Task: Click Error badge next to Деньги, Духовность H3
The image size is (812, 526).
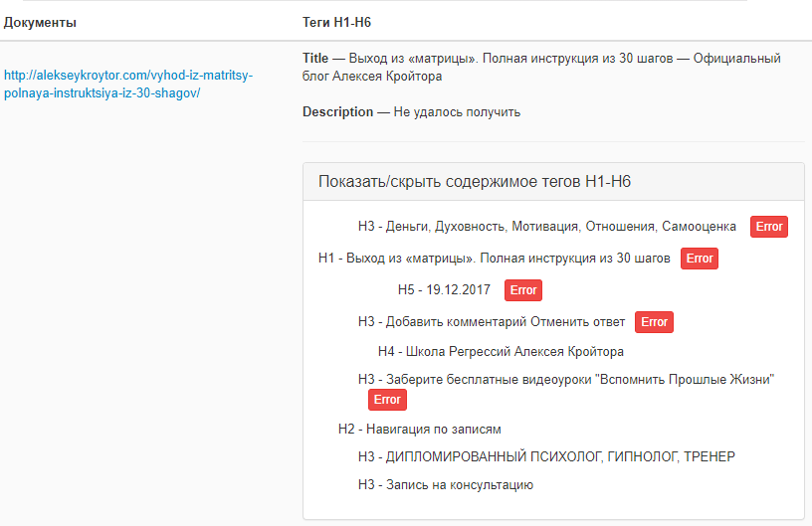Action: [769, 227]
